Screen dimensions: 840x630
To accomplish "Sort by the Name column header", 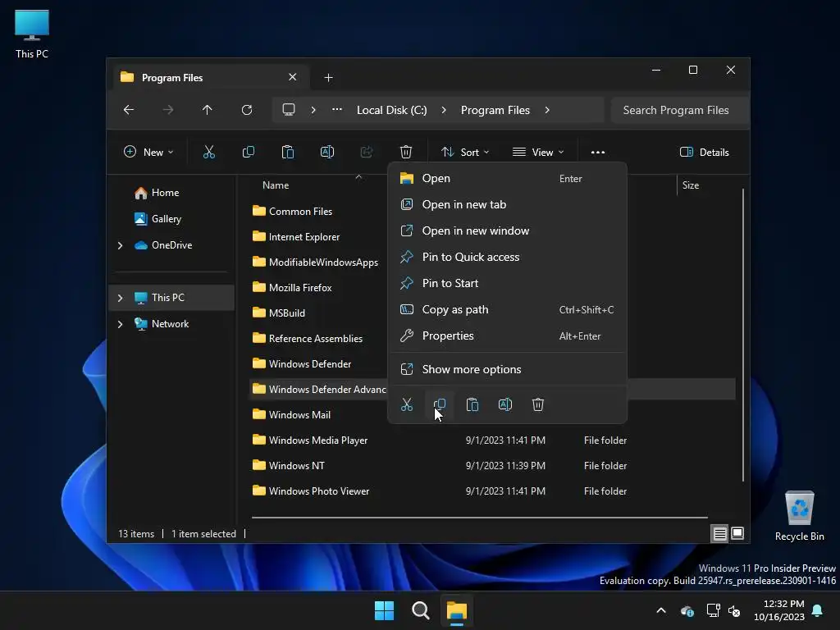I will pos(276,185).
